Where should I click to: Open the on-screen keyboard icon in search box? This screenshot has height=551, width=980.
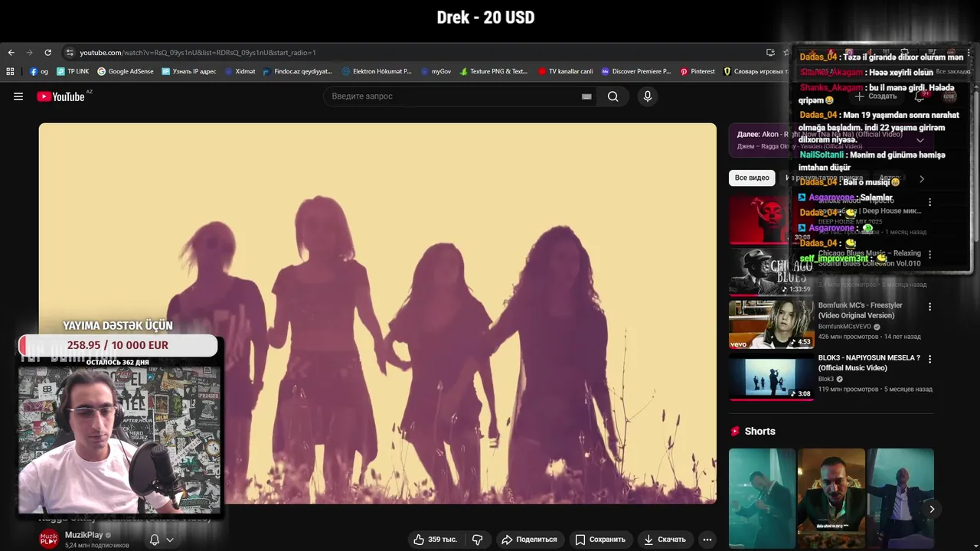click(586, 96)
